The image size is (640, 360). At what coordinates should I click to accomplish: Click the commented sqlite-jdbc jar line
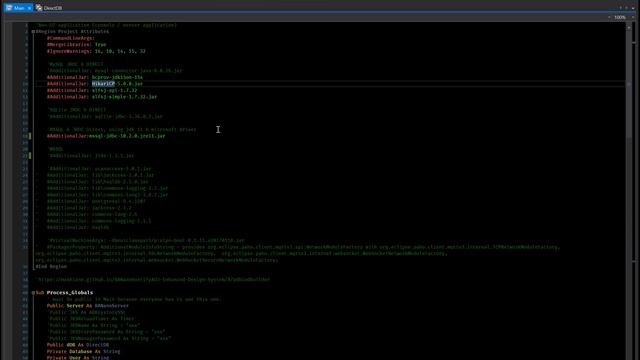click(x=106, y=116)
